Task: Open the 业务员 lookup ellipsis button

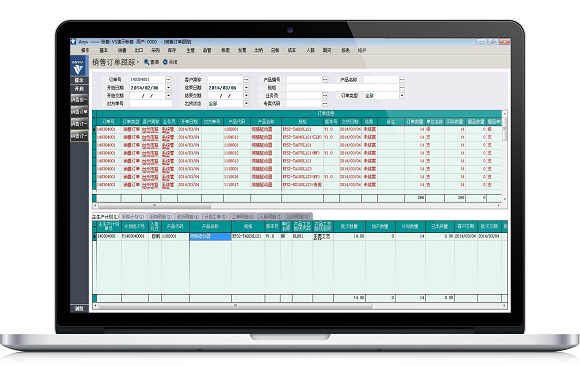Action: 325,96
